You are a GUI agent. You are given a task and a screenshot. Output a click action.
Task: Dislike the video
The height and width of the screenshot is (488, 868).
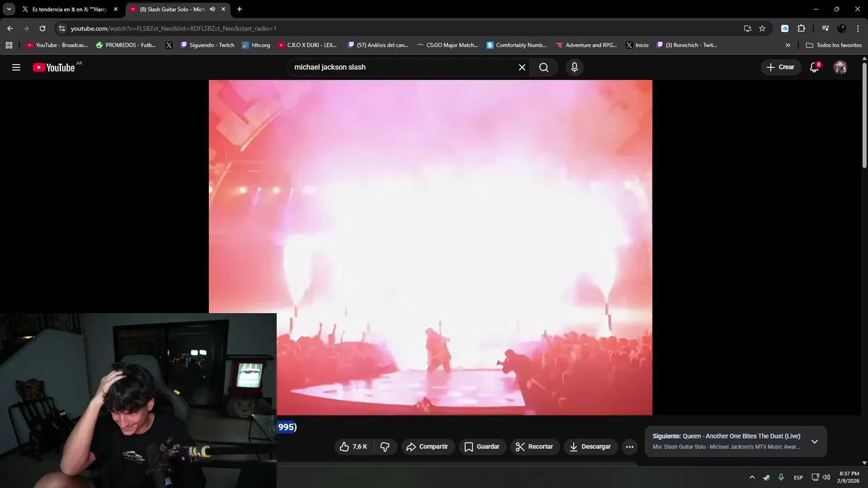pos(384,447)
